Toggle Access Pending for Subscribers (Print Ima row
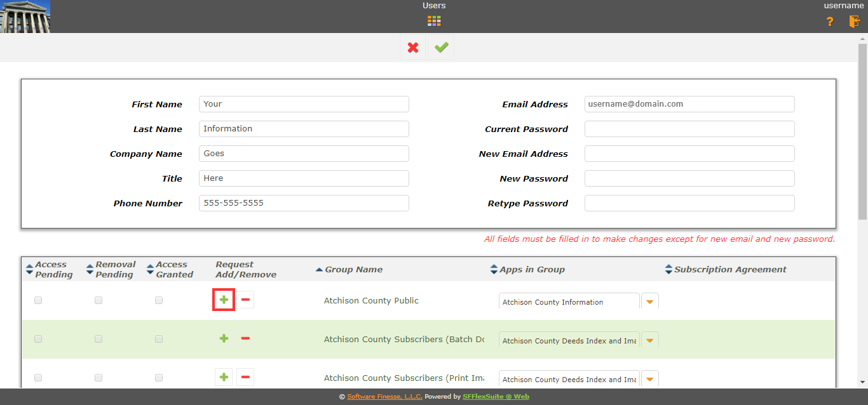Image resolution: width=868 pixels, height=405 pixels. tap(38, 378)
